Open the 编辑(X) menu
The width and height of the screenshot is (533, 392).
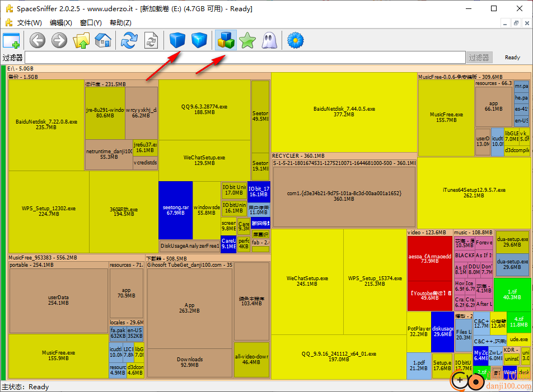61,23
